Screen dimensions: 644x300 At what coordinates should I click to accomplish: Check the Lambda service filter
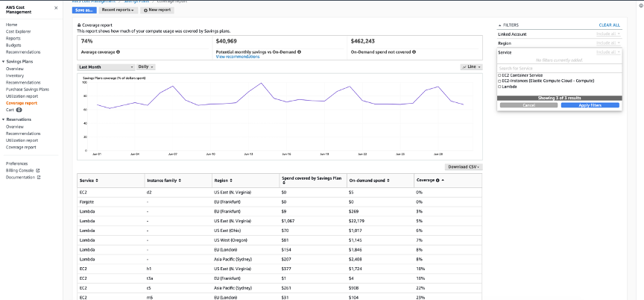tap(499, 87)
